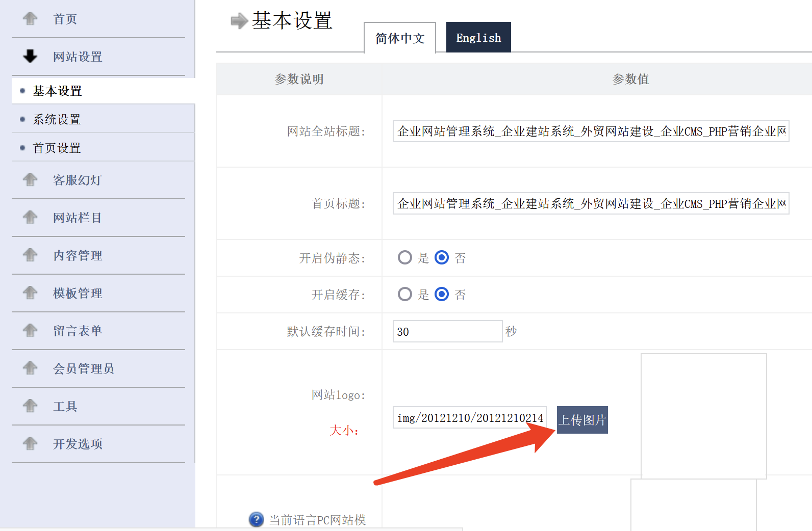Click the arrow icon beside 开发选项
The height and width of the screenshot is (531, 812).
tap(30, 444)
